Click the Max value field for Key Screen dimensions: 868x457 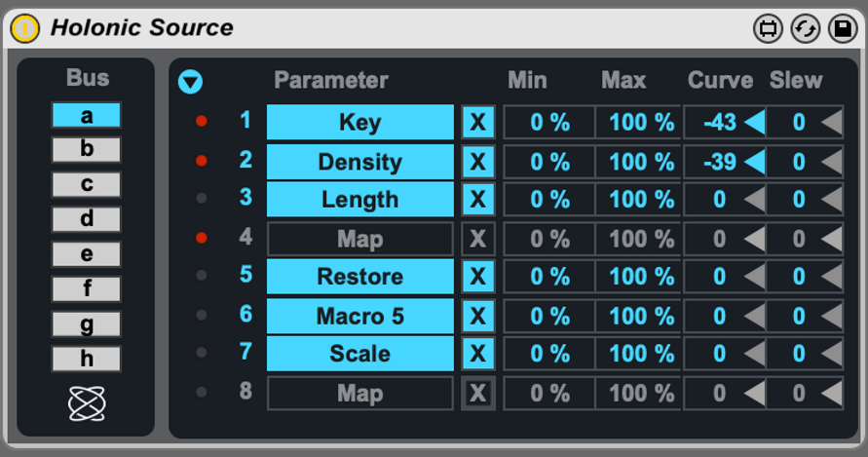pos(640,123)
